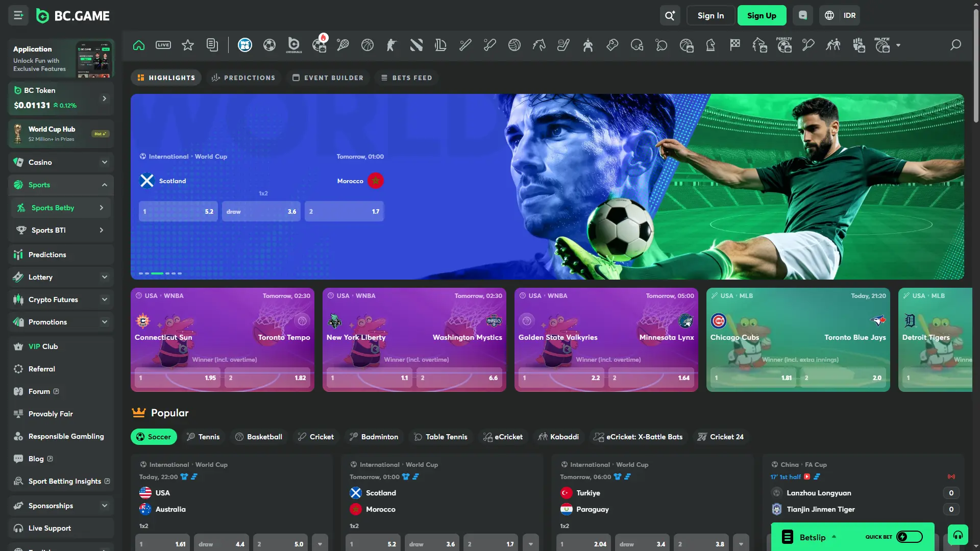Image resolution: width=980 pixels, height=551 pixels.
Task: Expand more markets for USA vs Australia
Action: (320, 544)
